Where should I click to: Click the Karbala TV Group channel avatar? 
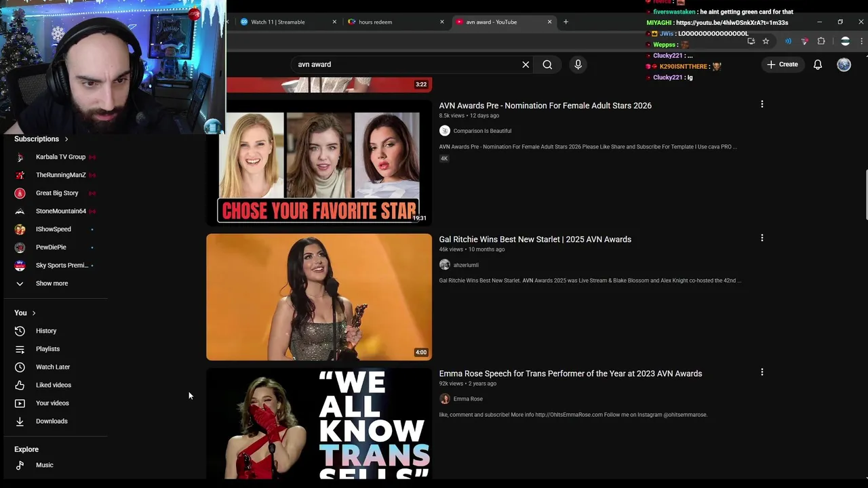pos(20,157)
